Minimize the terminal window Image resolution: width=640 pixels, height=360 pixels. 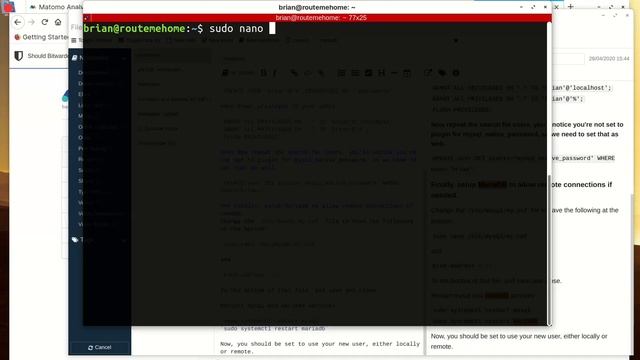click(x=521, y=7)
